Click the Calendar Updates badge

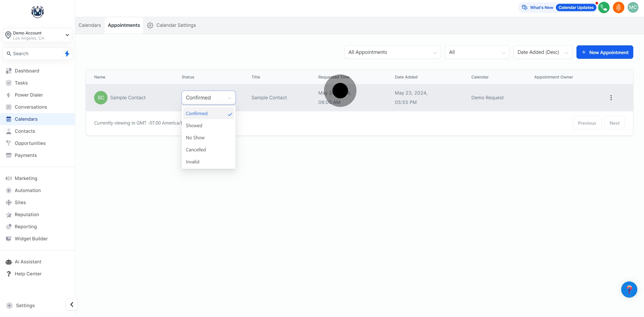pos(576,8)
